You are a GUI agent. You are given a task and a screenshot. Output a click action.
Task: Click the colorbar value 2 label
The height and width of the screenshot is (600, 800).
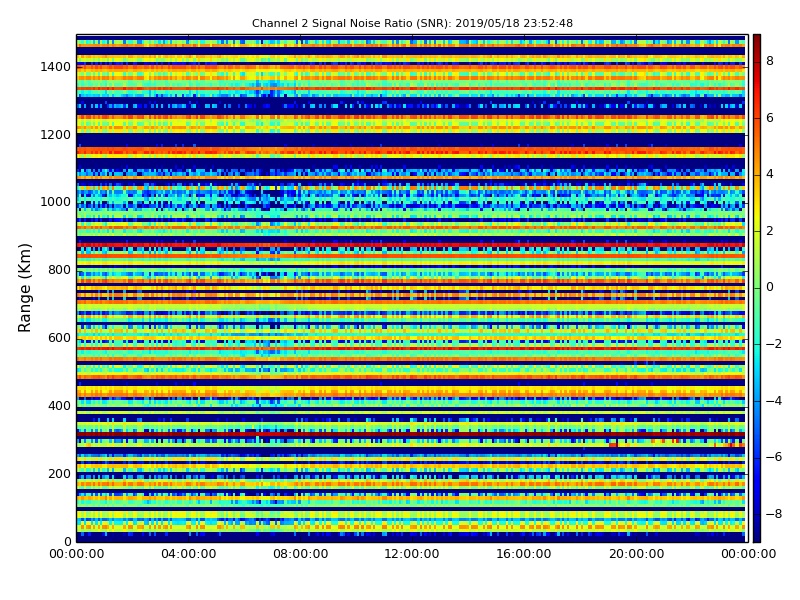point(770,231)
